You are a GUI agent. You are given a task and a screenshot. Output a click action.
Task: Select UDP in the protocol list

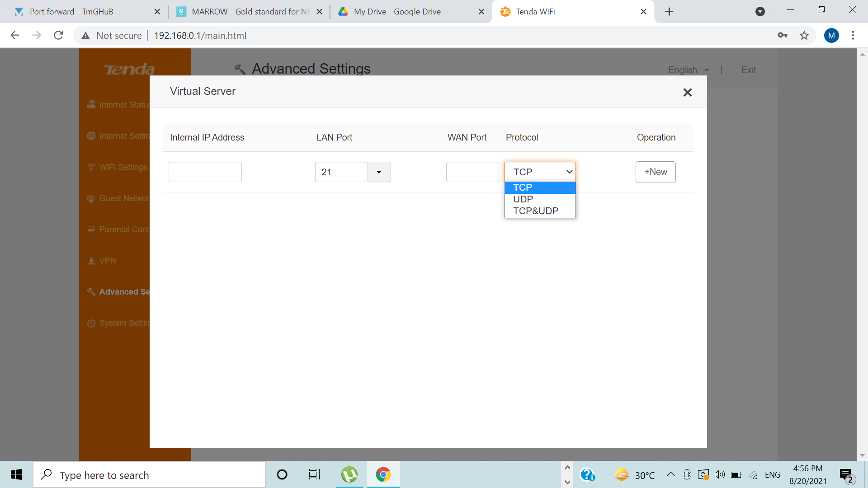pyautogui.click(x=523, y=199)
